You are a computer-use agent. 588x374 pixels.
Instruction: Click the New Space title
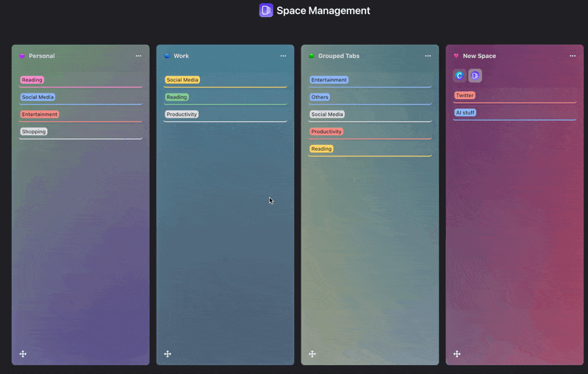click(479, 56)
